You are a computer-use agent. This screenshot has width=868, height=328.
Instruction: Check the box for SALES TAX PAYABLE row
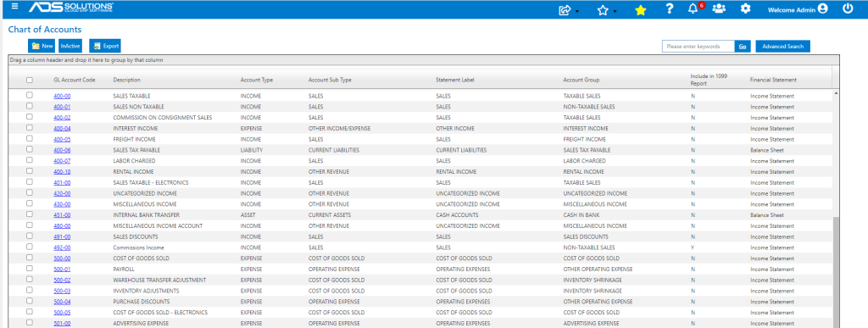click(x=30, y=149)
